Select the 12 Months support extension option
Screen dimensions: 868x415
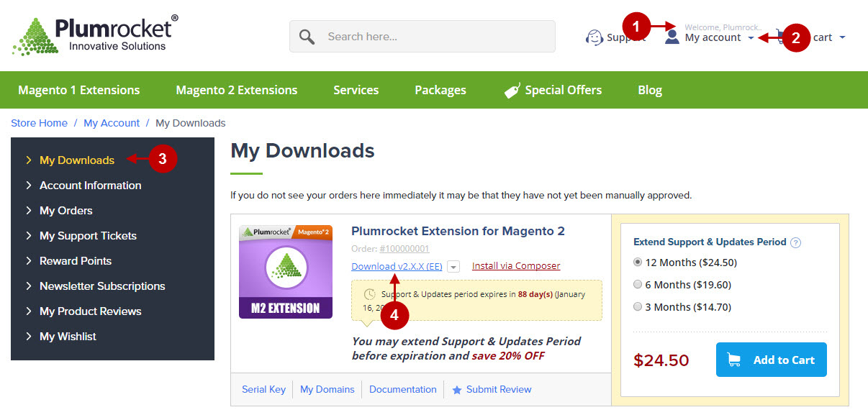(637, 263)
